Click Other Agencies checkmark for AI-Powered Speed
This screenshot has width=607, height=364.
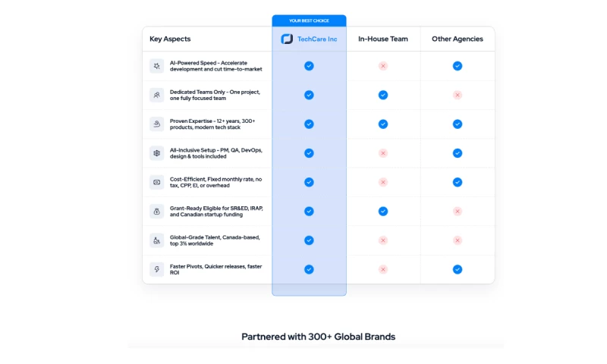[458, 66]
